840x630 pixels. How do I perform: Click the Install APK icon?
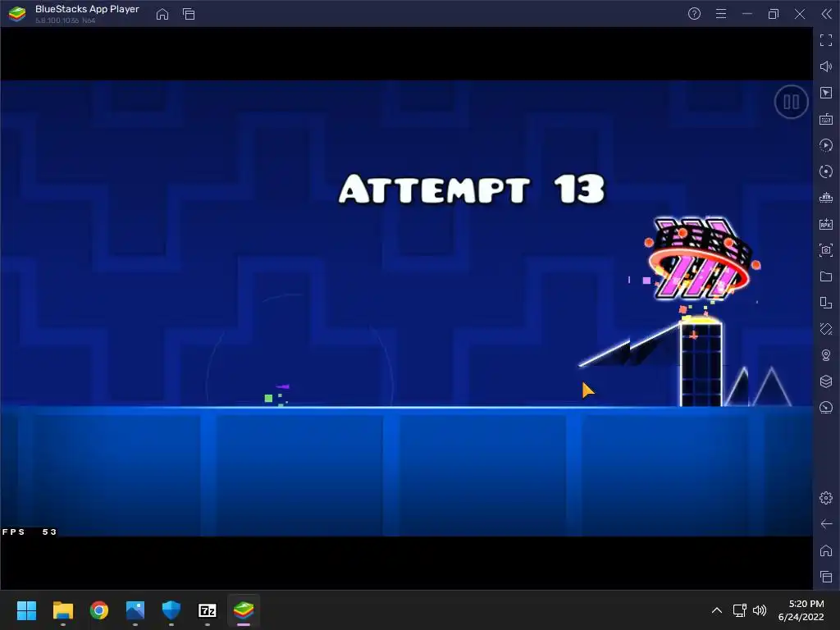(x=826, y=224)
